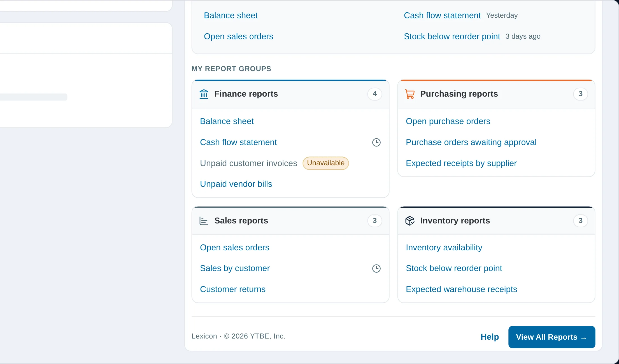Click the clock icon beside Cash flow statement
619x364 pixels.
pyautogui.click(x=376, y=143)
